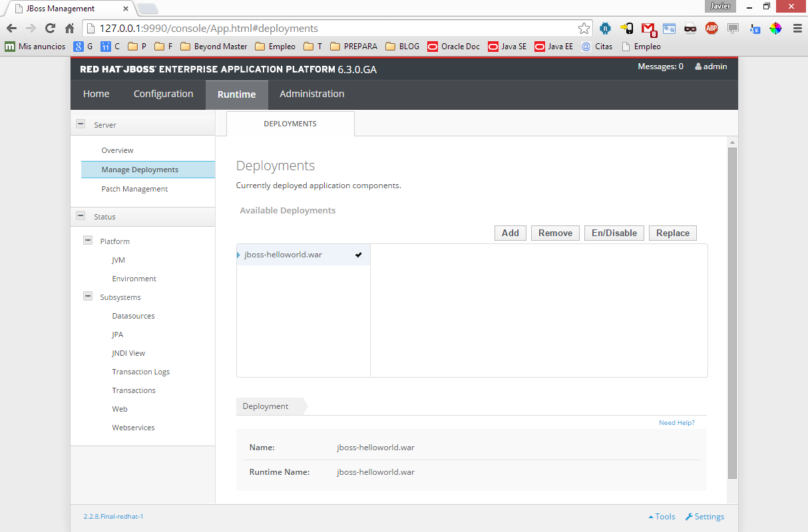Switch to the Configuration tab
Viewport: 808px width, 532px height.
pos(163,94)
